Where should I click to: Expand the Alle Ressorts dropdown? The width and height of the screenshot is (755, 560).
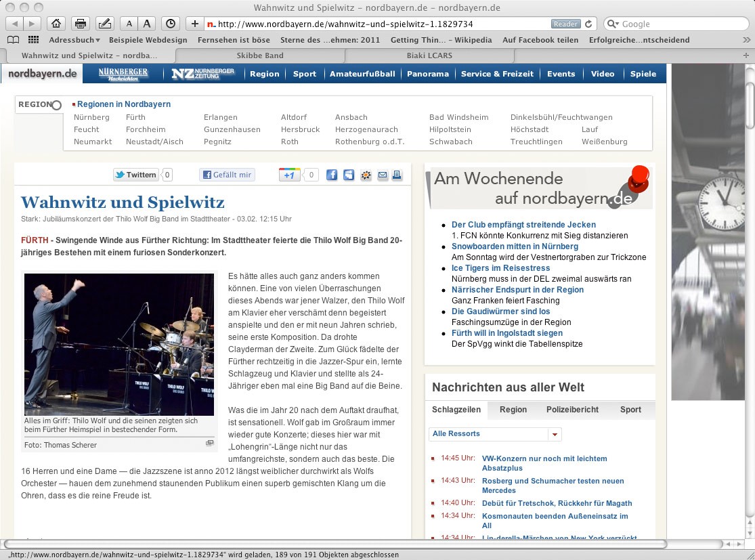pos(555,434)
